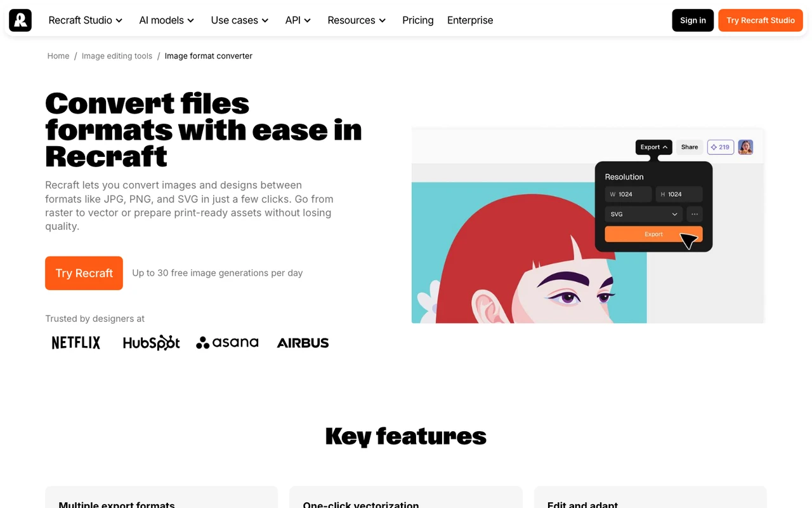Expand the Recraft Studio menu

[x=85, y=20]
